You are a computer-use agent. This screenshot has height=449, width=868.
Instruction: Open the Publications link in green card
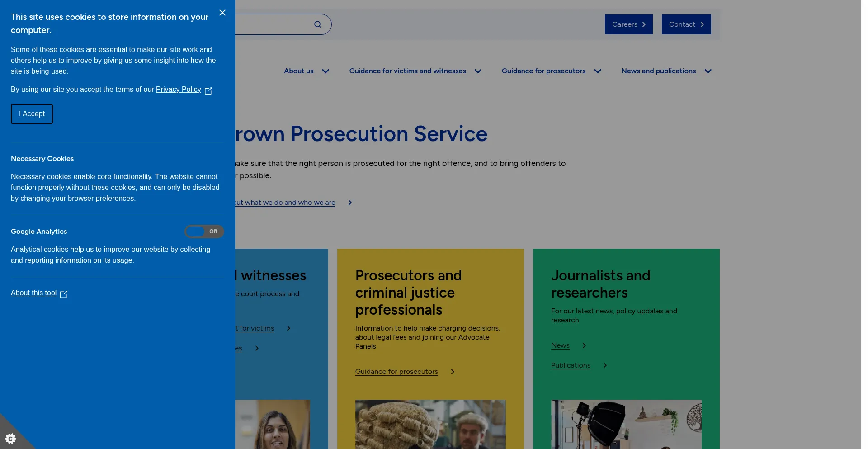click(571, 365)
